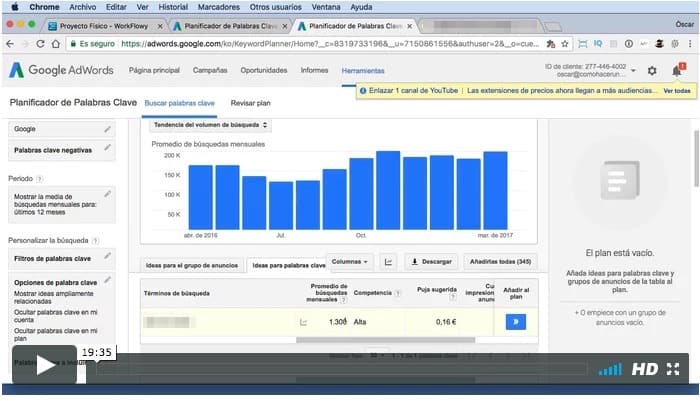Viewport: 700px width, 401px height.
Task: Toggle HD video quality
Action: click(645, 369)
